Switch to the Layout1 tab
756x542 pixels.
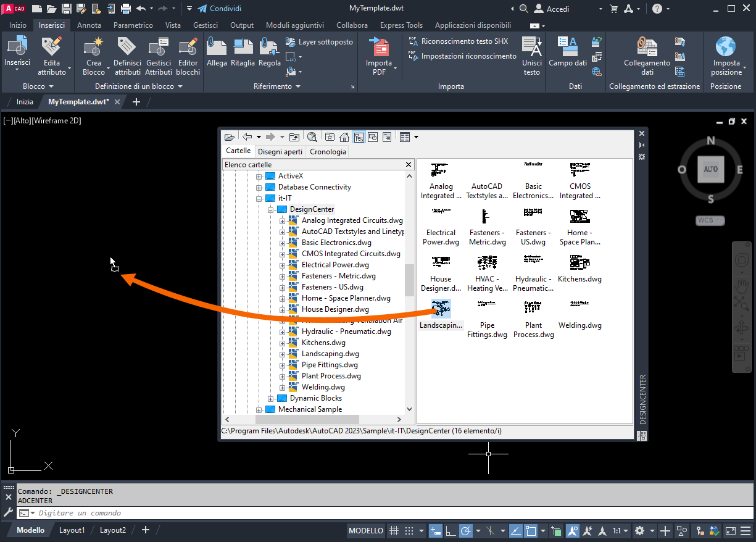coord(72,530)
